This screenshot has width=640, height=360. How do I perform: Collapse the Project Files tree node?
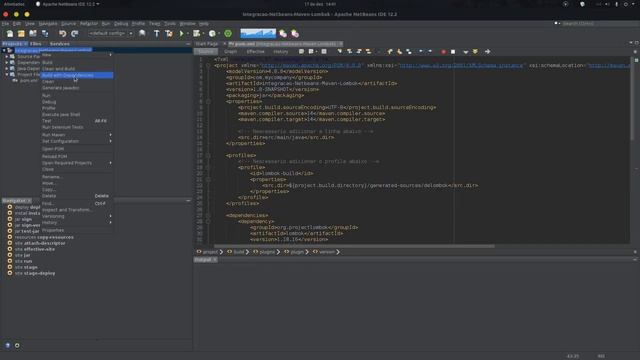pos(7,75)
